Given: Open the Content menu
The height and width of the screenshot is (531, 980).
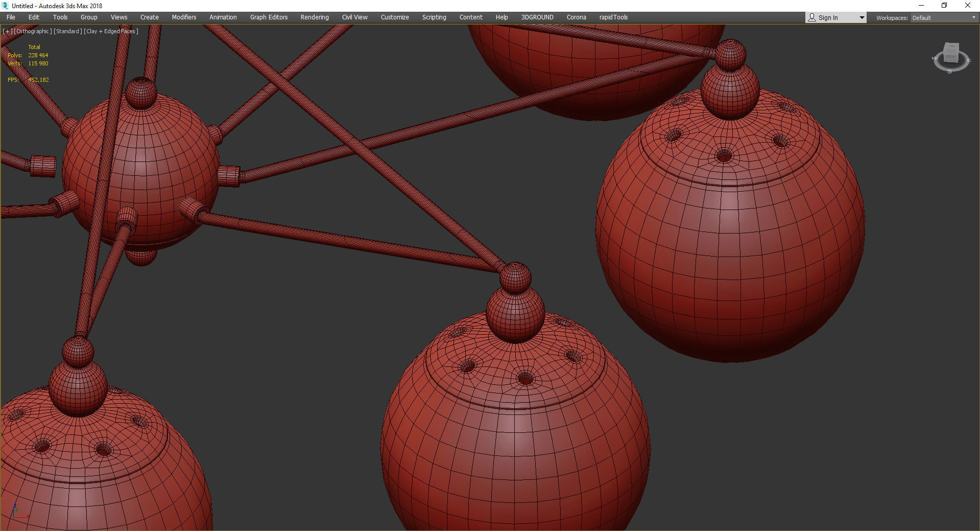Looking at the screenshot, I should click(471, 17).
